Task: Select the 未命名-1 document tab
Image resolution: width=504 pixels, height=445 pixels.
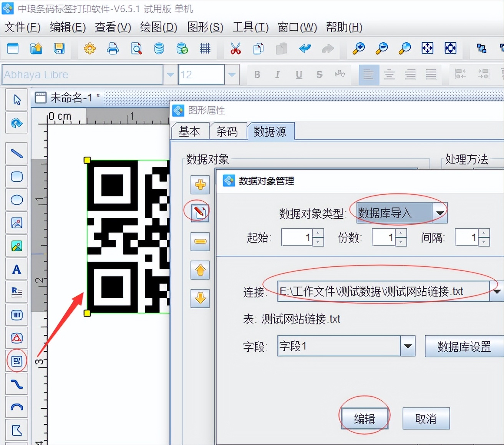Action: [68, 98]
